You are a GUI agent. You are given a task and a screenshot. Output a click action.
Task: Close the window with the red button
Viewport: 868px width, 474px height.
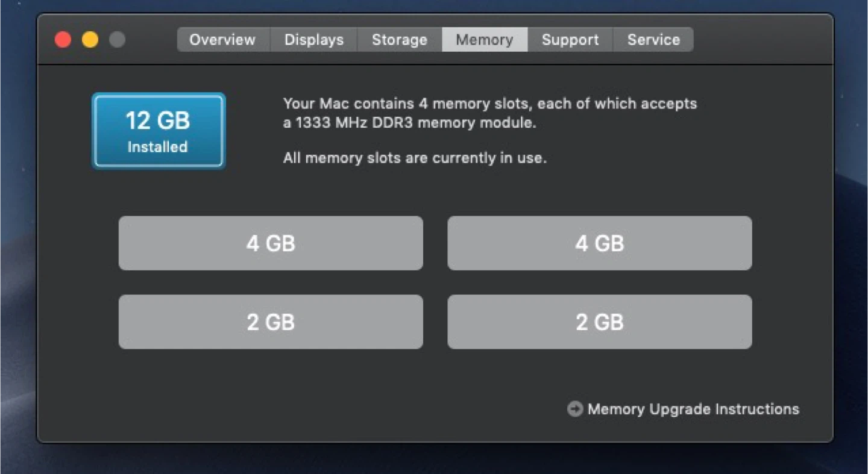[x=63, y=40]
